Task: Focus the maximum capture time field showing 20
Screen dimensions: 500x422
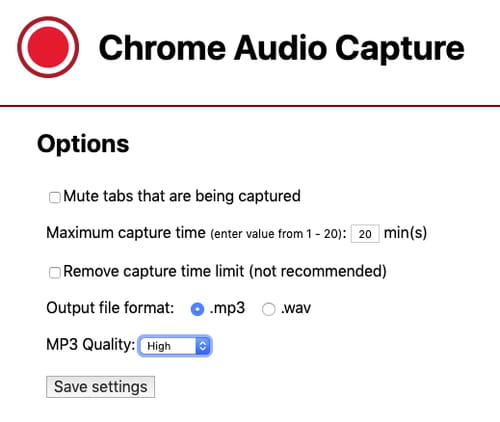Action: click(x=365, y=234)
